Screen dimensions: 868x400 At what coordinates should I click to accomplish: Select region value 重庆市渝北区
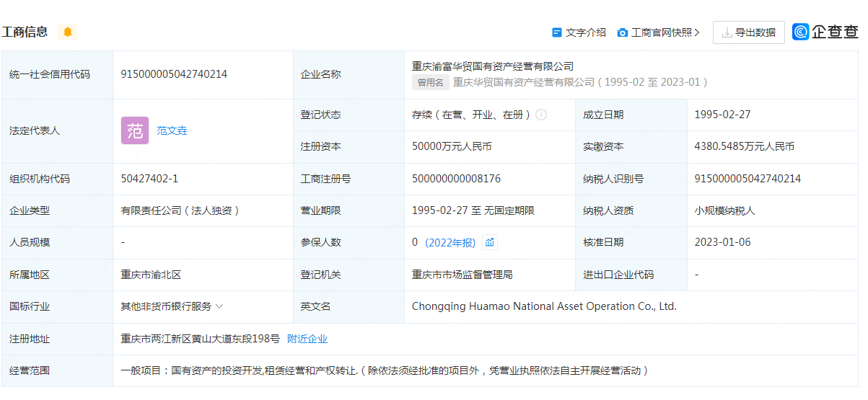point(151,275)
